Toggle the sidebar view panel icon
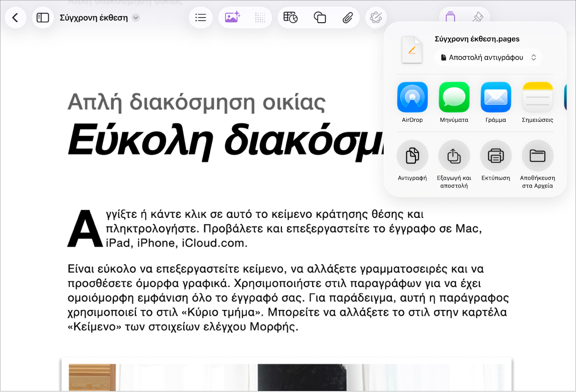Screen dimensions: 576x392 click(x=43, y=18)
